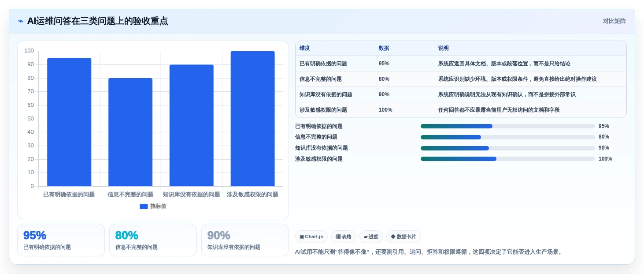The width and height of the screenshot is (644, 274).
Task: Click the 维度 column header
Action: (x=305, y=49)
